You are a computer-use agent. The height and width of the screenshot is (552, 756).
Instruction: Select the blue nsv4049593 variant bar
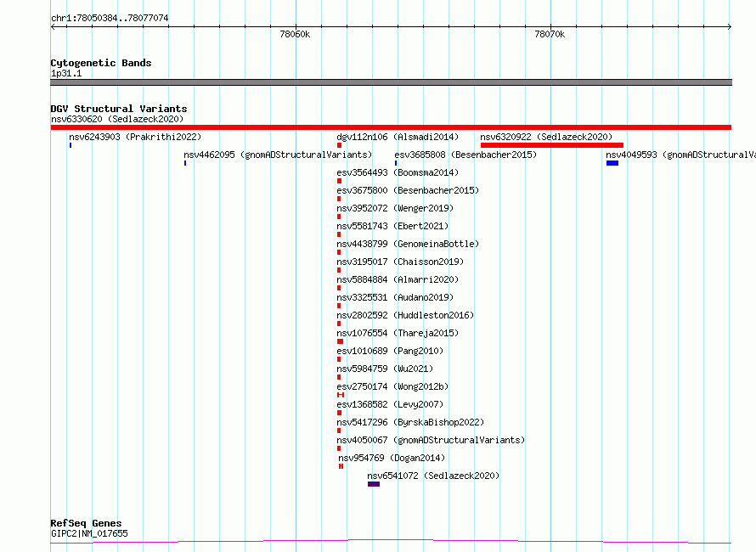coord(612,163)
